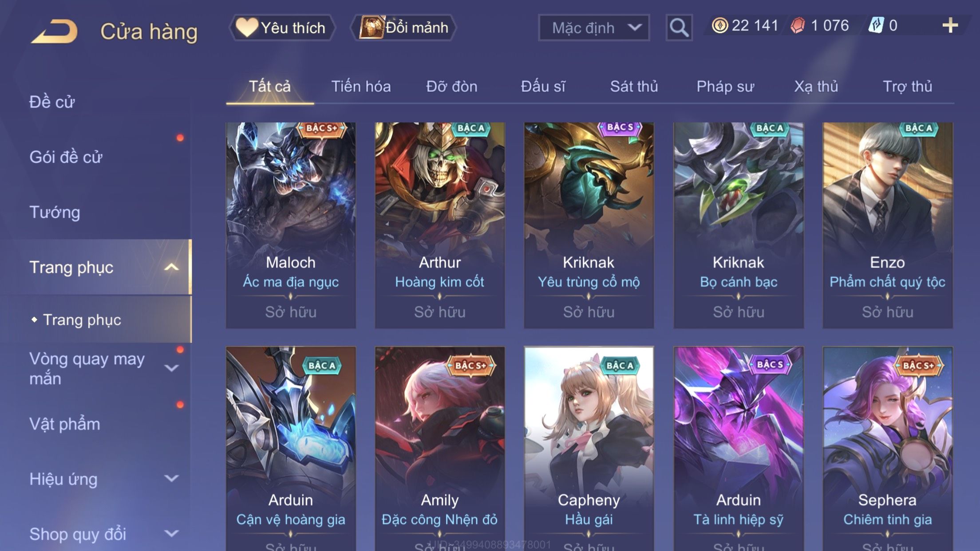The height and width of the screenshot is (551, 980).
Task: Collapse the Trang phục sidebar section
Action: tap(171, 267)
